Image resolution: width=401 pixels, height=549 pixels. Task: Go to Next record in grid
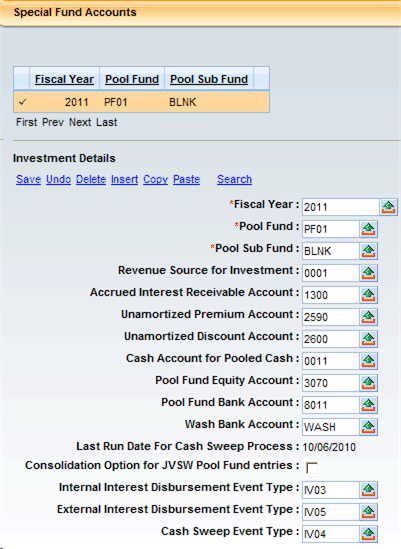click(x=80, y=122)
